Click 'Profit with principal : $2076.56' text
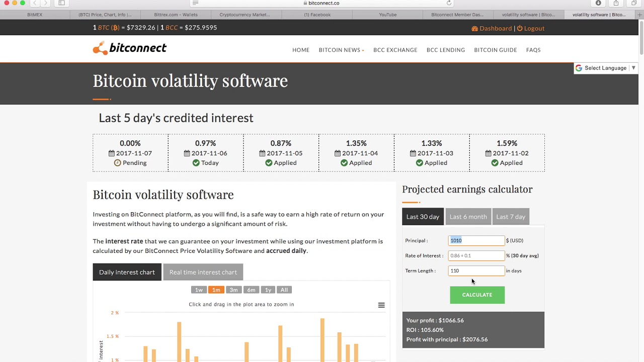Image resolution: width=644 pixels, height=362 pixels. 447,339
